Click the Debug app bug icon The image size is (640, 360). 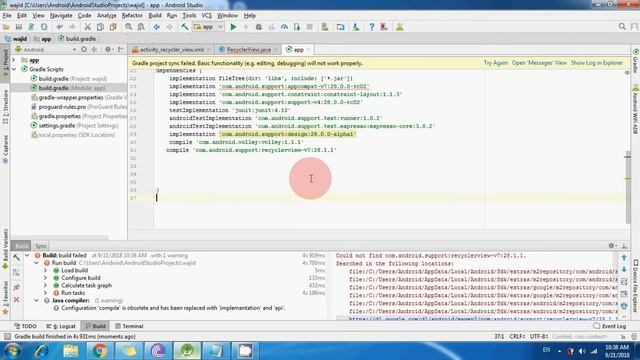[x=259, y=27]
